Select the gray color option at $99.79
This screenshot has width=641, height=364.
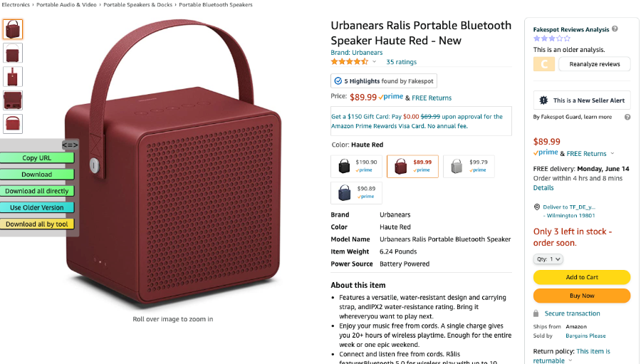point(469,166)
